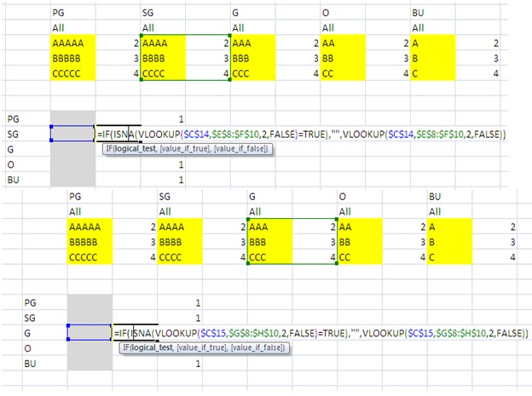Click the BBBB cell in the top spreadsheet
Image resolution: width=532 pixels, height=396 pixels.
tap(163, 58)
